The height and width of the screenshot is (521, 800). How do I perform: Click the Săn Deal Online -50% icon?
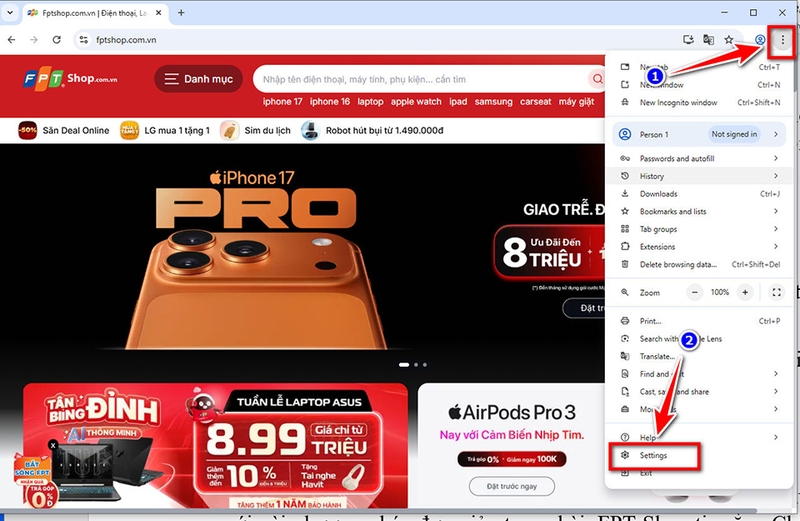pyautogui.click(x=28, y=131)
